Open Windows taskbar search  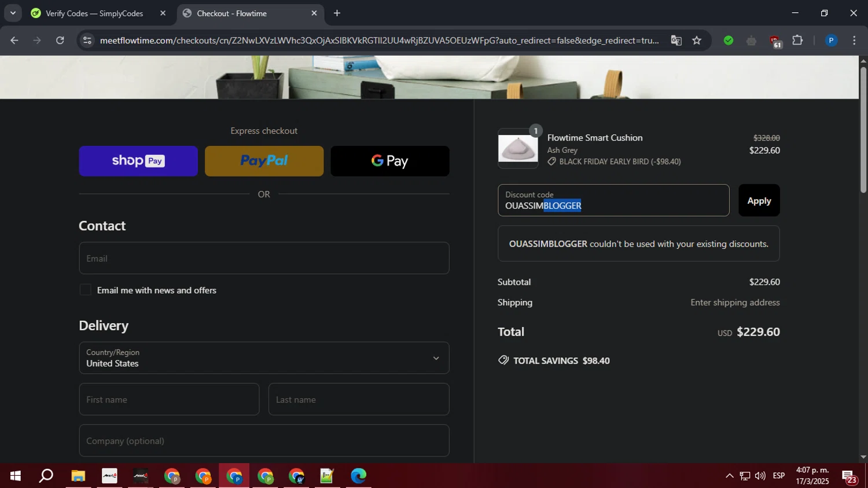[46, 476]
